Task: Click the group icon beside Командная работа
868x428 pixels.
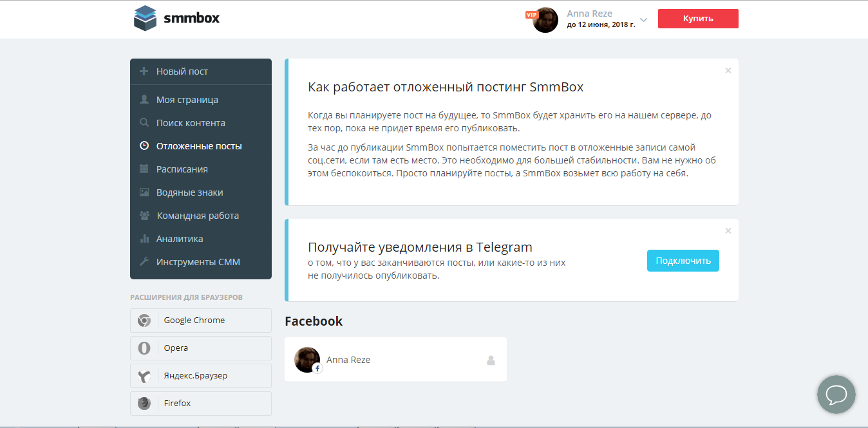Action: 144,216
